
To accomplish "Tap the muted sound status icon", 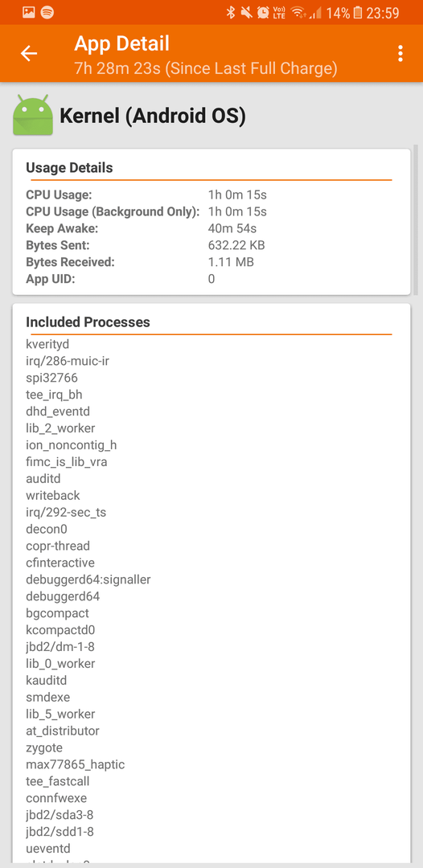I will point(247,12).
